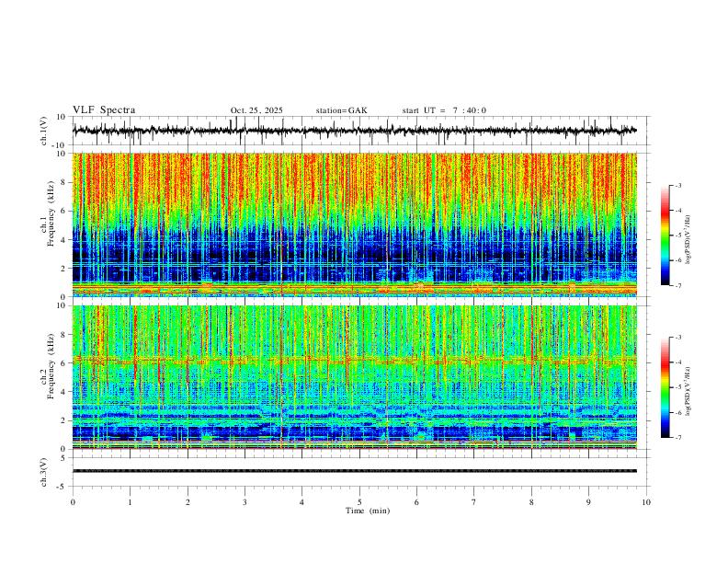Screen dimensions: 728x563
Task: Click the time axis tick label 5
Action: 359,502
